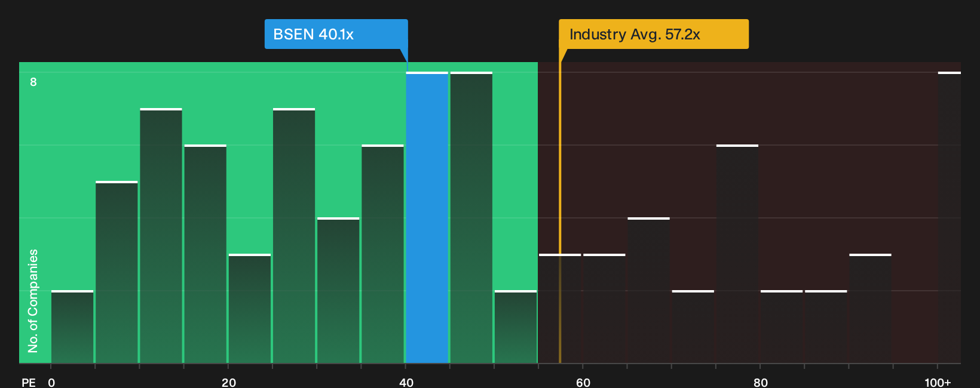Select the highlighted blue bar at PE 40-45
The width and height of the screenshot is (980, 388).
pyautogui.click(x=427, y=218)
